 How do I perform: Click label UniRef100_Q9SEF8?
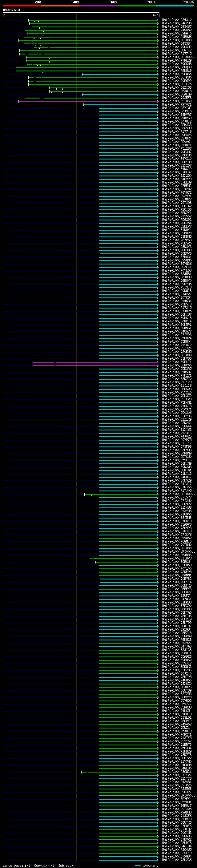pyautogui.click(x=176, y=98)
